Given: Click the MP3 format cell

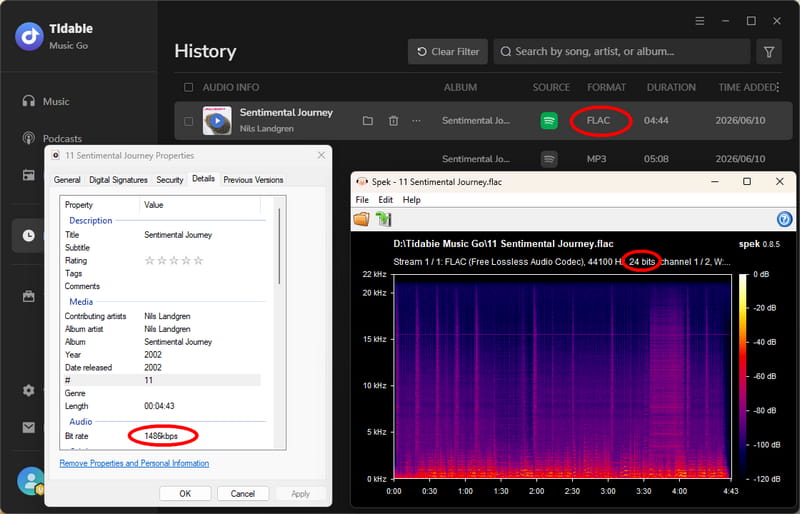Looking at the screenshot, I should (x=596, y=159).
